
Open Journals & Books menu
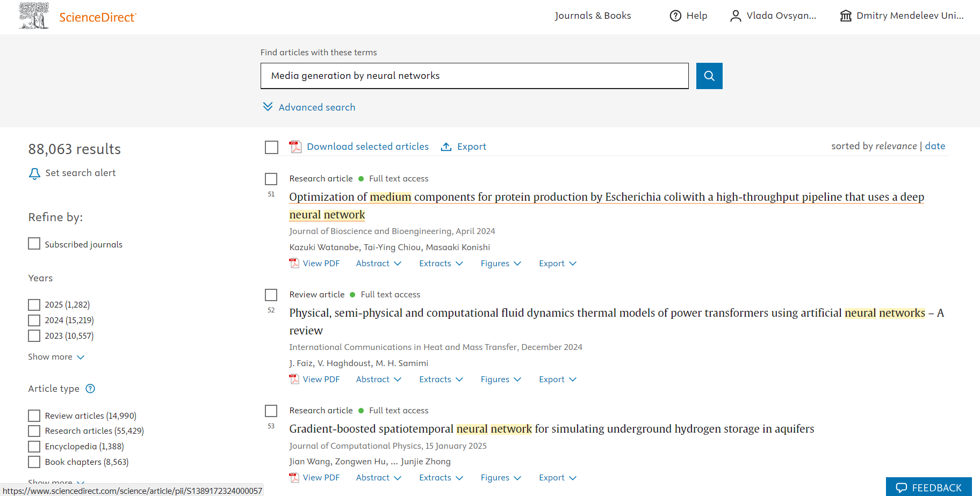tap(593, 16)
